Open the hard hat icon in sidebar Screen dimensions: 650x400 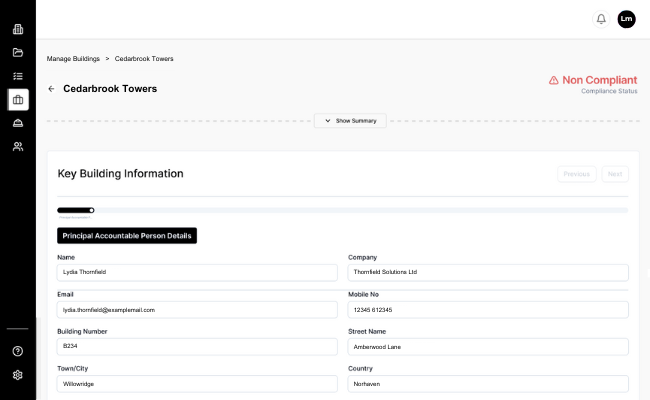(18, 123)
